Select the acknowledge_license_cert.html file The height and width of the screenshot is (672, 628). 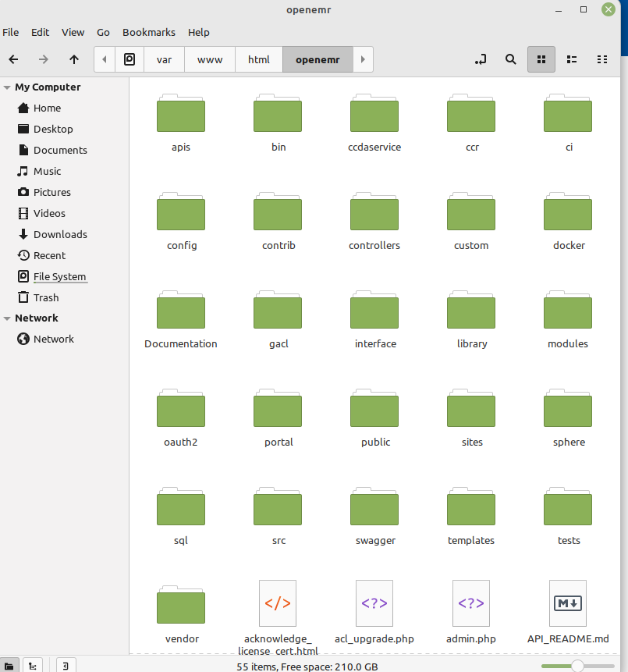click(x=278, y=618)
